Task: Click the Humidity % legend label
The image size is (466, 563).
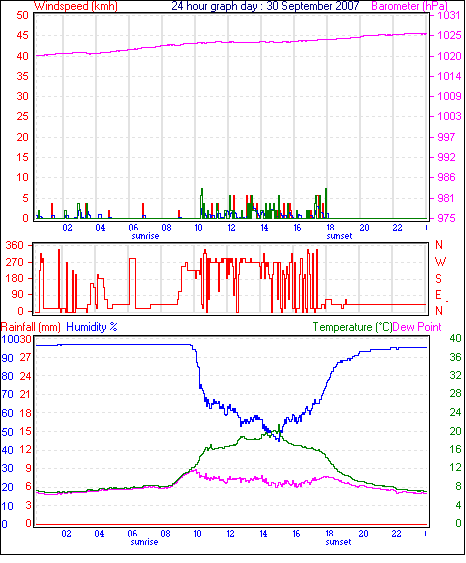Action: click(92, 327)
